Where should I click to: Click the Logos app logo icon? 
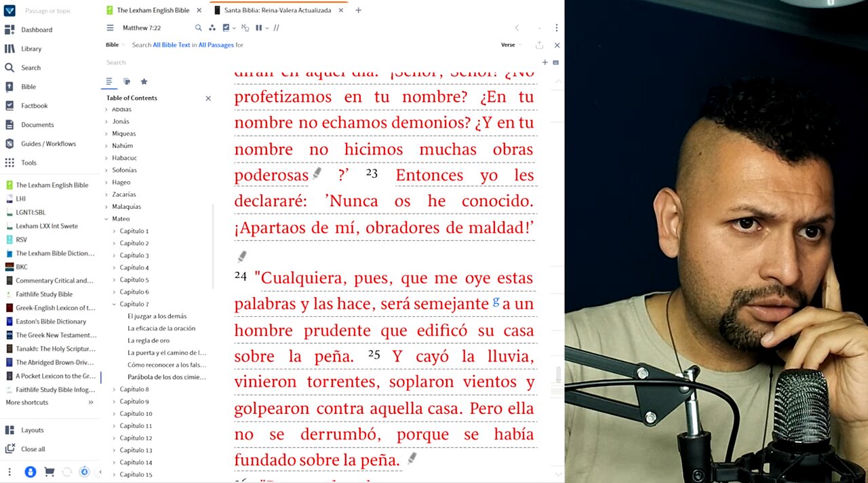tap(9, 10)
